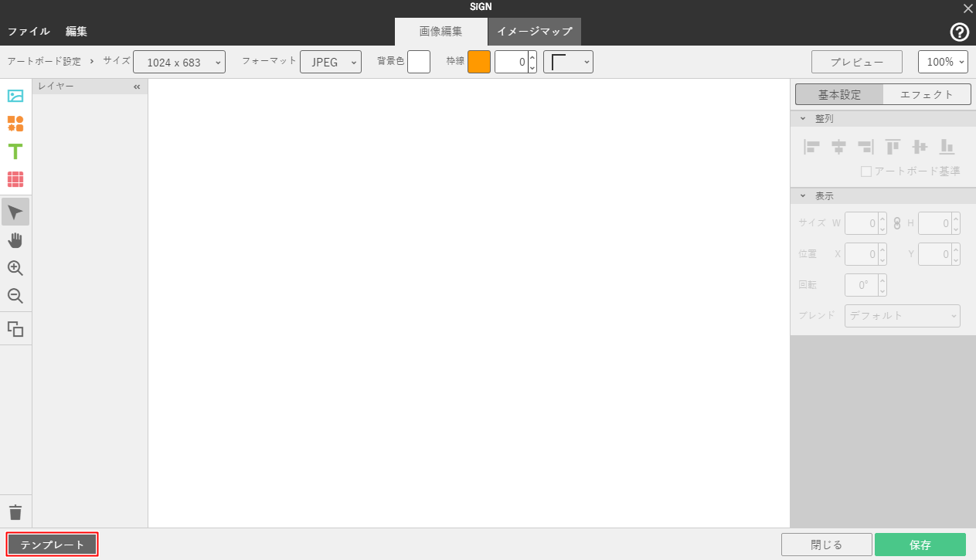Click the サイズ H input field

tap(934, 223)
